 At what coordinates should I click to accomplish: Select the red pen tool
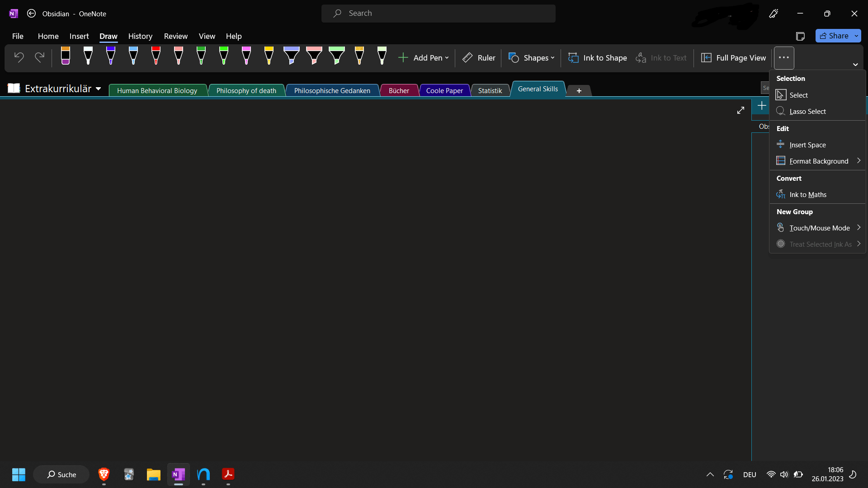pos(156,56)
